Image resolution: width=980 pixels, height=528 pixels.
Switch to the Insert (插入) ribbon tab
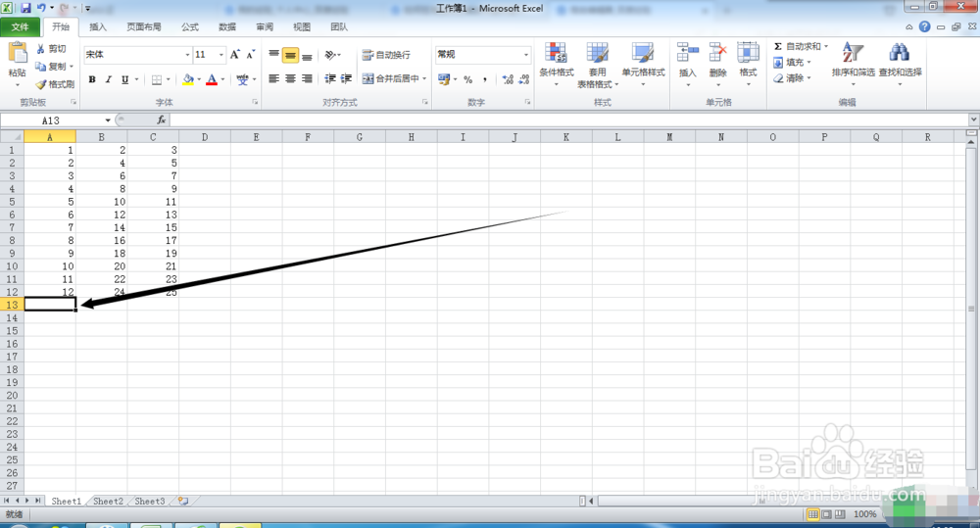(x=97, y=26)
